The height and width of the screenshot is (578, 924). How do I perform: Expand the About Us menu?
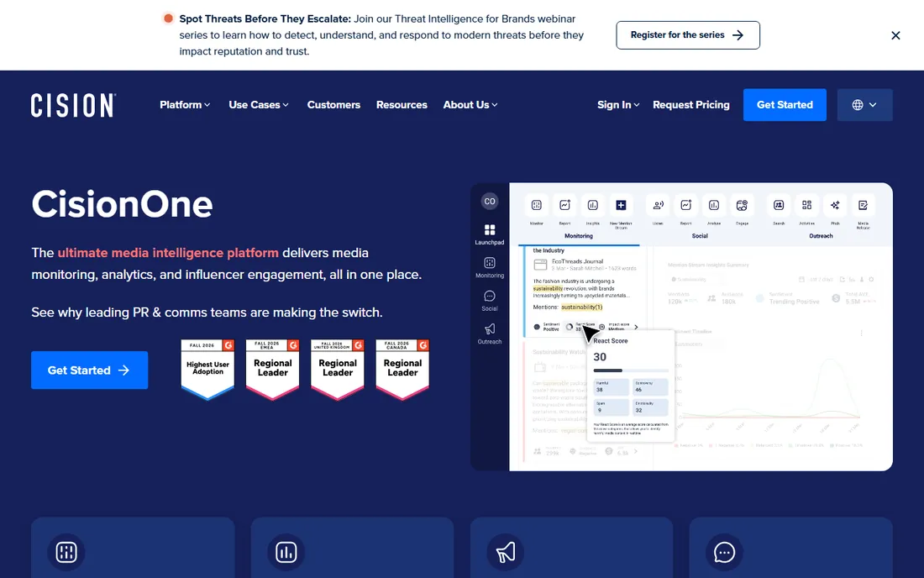470,105
